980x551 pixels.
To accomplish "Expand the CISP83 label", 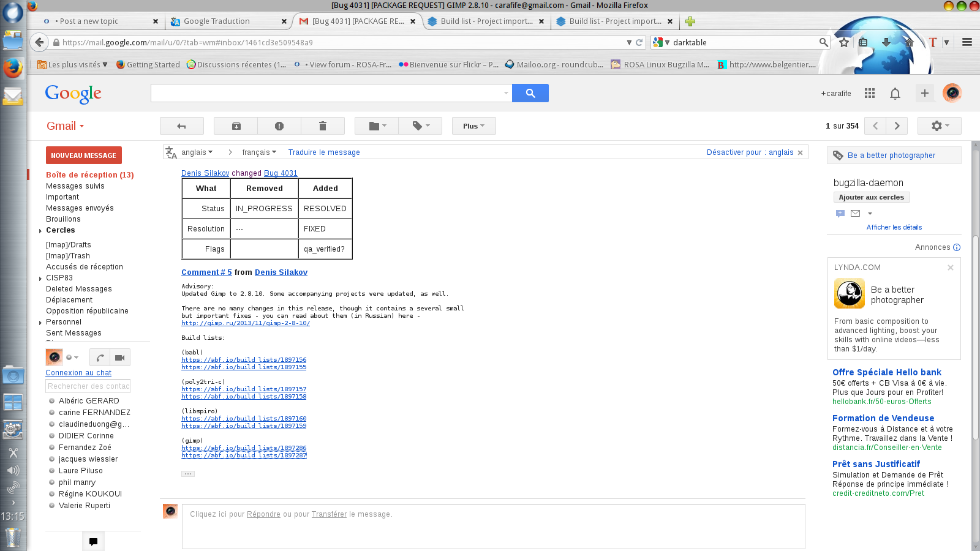I will point(40,279).
